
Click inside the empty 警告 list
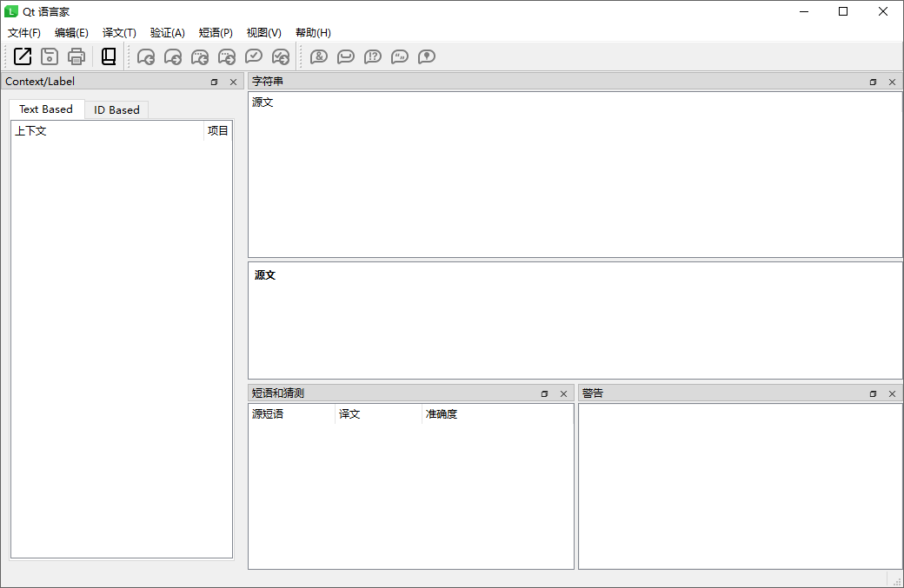tap(741, 486)
